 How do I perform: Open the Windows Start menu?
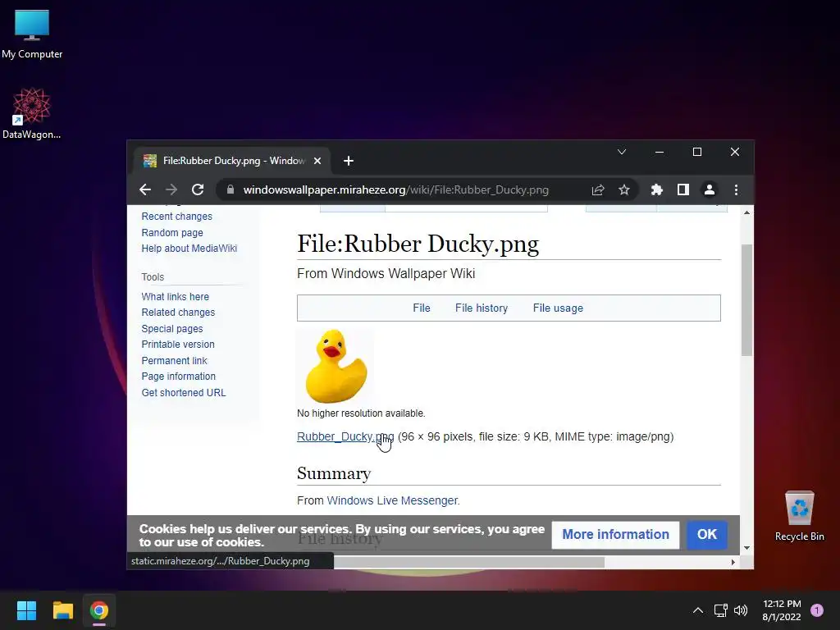[x=26, y=610]
